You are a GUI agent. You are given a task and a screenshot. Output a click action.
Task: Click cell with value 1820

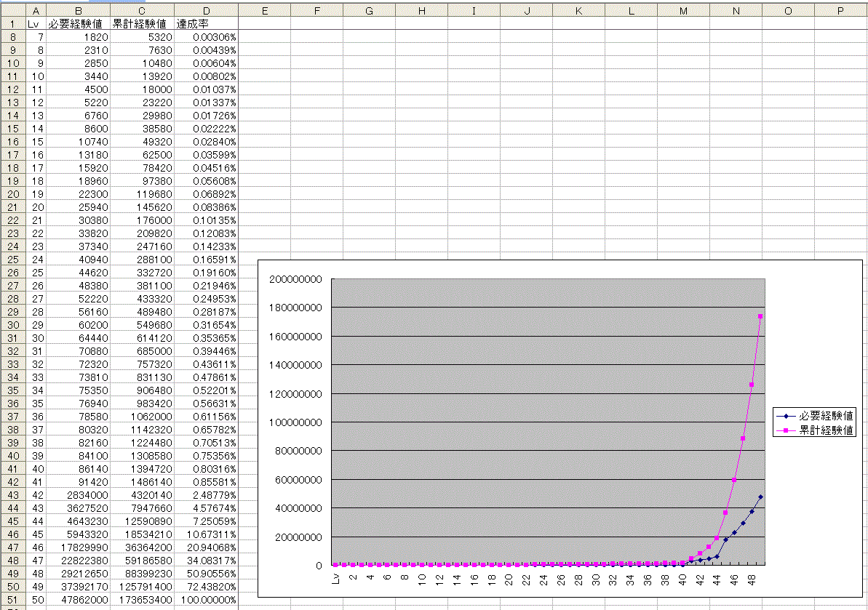click(78, 37)
